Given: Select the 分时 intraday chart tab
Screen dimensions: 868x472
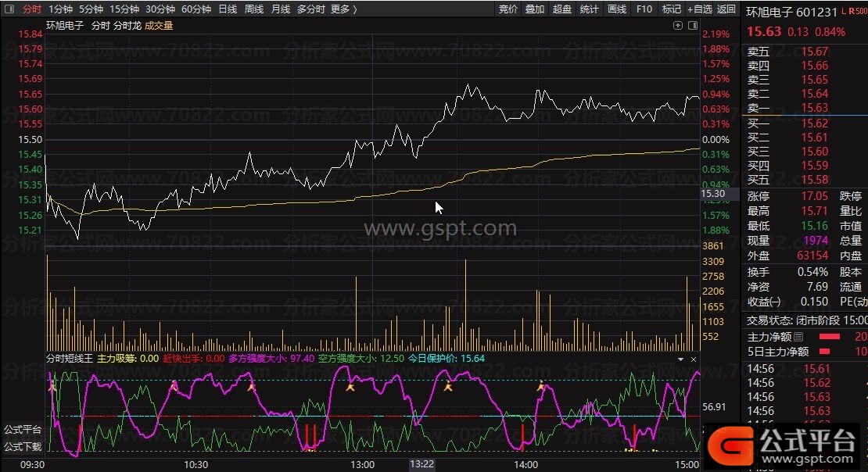Looking at the screenshot, I should pos(31,9).
